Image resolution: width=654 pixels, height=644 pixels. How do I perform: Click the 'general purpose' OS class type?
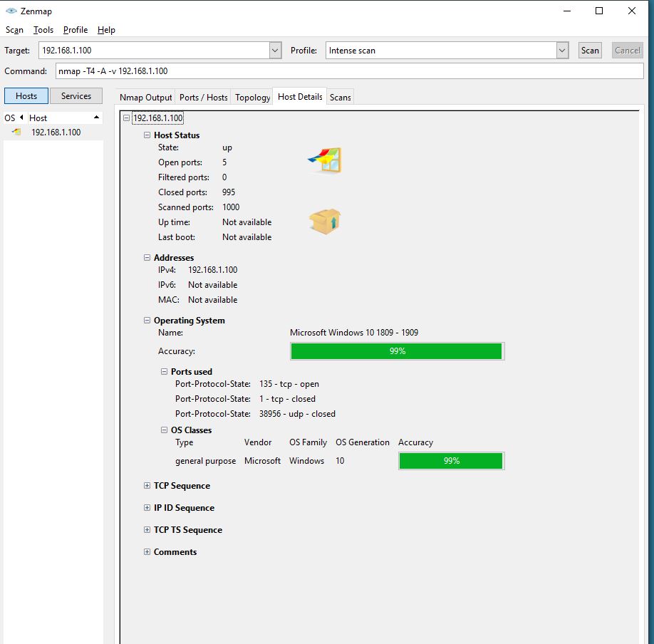[x=205, y=461]
